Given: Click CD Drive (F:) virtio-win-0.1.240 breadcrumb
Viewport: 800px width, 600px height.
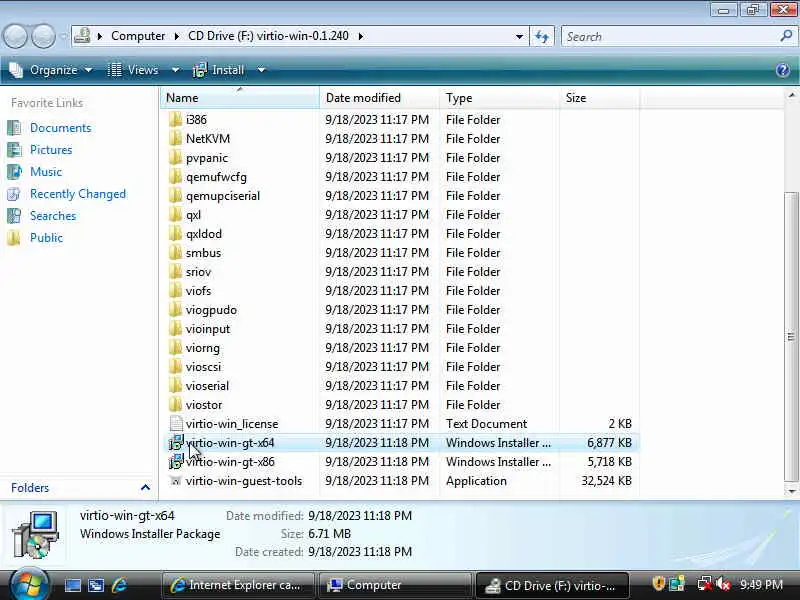Looking at the screenshot, I should point(268,36).
